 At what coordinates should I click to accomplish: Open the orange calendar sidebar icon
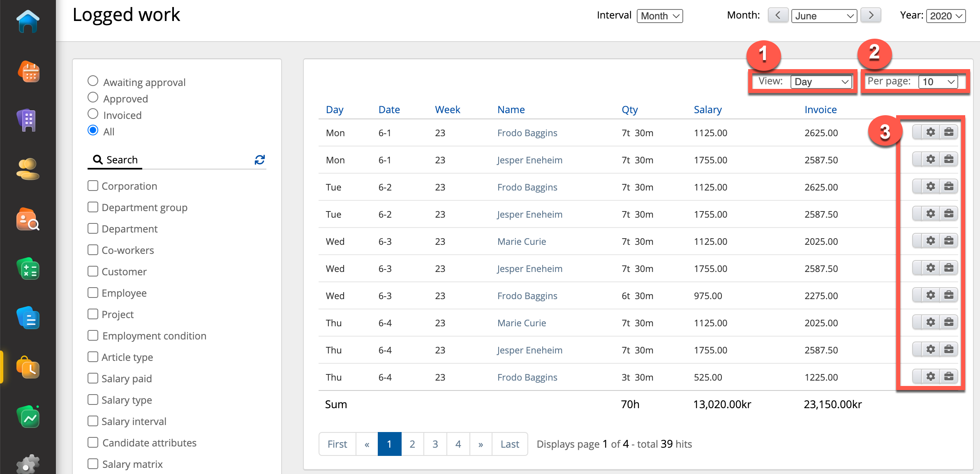29,72
